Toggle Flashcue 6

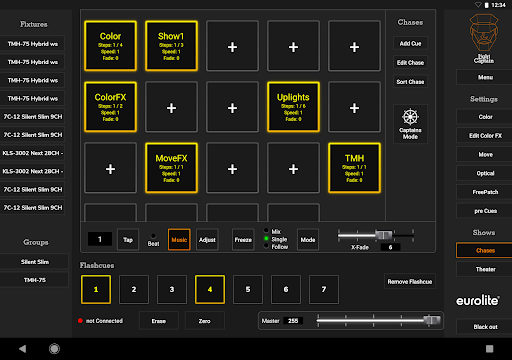286,289
